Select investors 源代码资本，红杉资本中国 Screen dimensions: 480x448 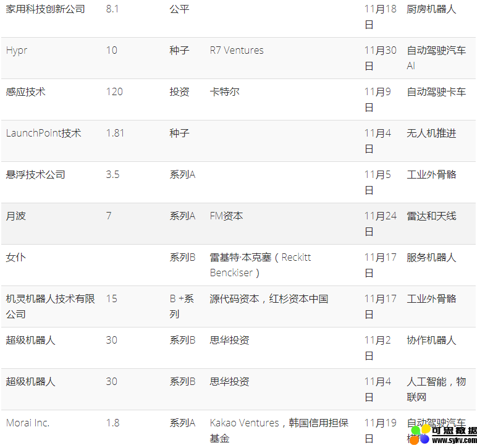pyautogui.click(x=269, y=298)
